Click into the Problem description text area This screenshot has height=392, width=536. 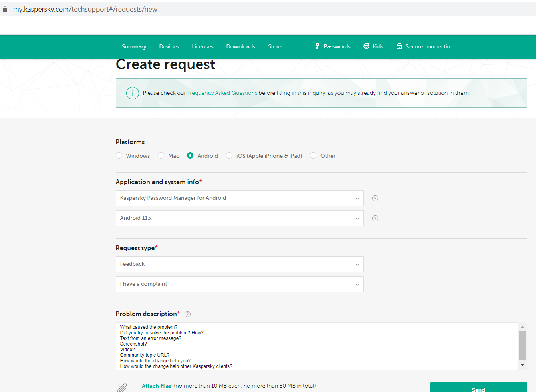pos(318,346)
